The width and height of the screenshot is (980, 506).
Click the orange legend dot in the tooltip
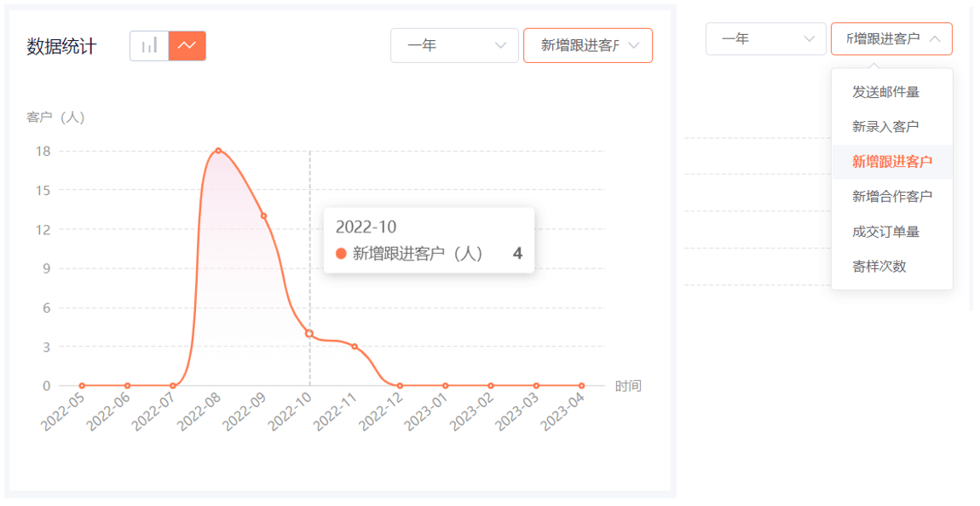pyautogui.click(x=341, y=254)
